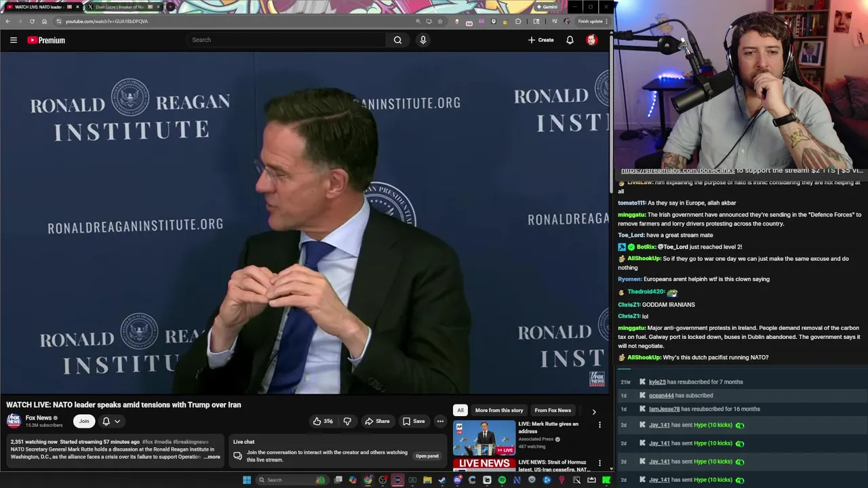Open Discord from the taskbar
Image resolution: width=868 pixels, height=488 pixels.
tap(457, 480)
